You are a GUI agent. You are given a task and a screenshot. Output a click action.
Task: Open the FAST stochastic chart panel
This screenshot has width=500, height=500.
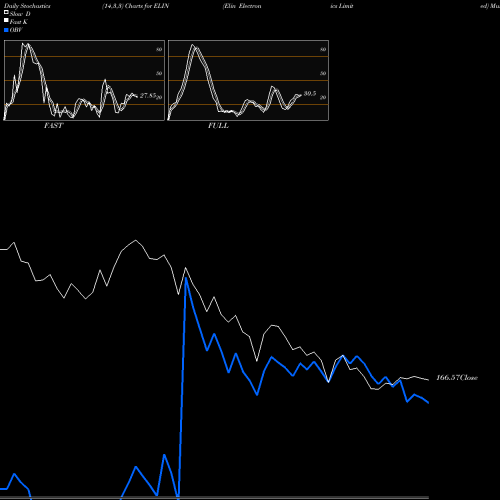(84, 80)
